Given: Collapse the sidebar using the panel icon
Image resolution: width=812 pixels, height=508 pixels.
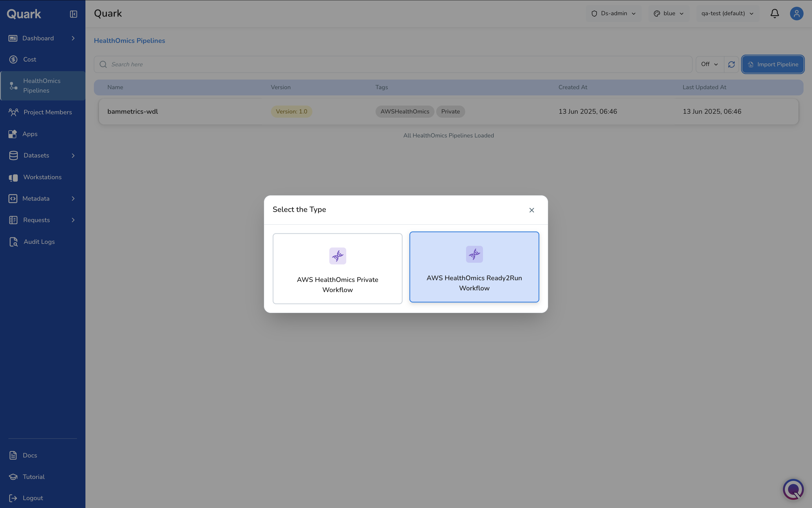Looking at the screenshot, I should click(x=74, y=14).
